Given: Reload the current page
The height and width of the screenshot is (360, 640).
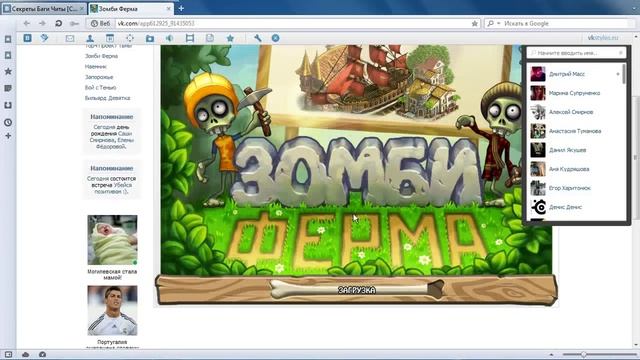Looking at the screenshot, I should tap(58, 24).
